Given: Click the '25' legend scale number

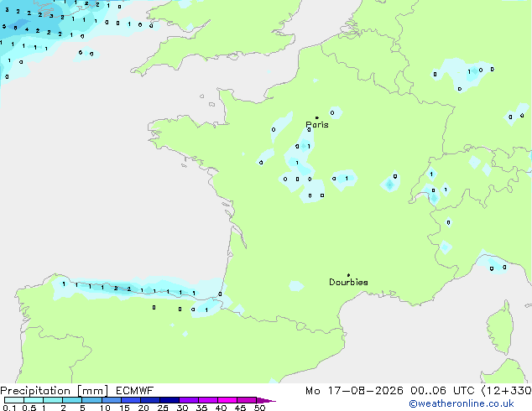Looking at the screenshot, I should [x=163, y=408].
